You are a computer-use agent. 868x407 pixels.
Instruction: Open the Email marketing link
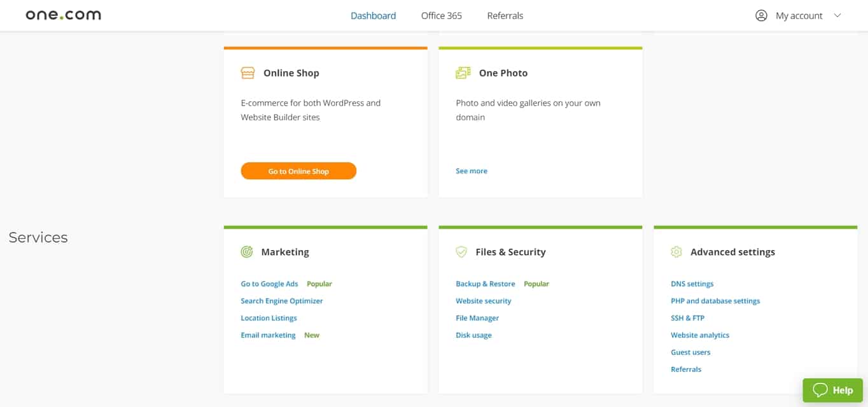coord(268,336)
